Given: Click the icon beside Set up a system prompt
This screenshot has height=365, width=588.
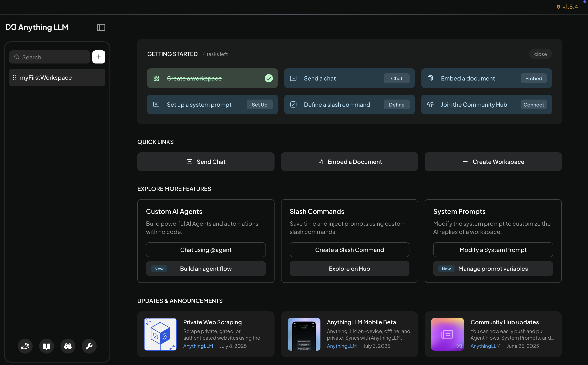Looking at the screenshot, I should (156, 104).
